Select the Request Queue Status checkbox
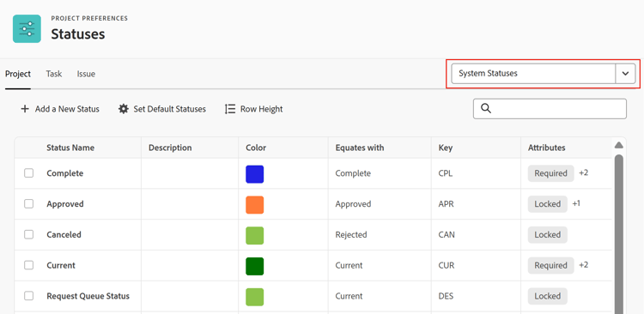Viewport: 644px width, 314px height. (28, 296)
